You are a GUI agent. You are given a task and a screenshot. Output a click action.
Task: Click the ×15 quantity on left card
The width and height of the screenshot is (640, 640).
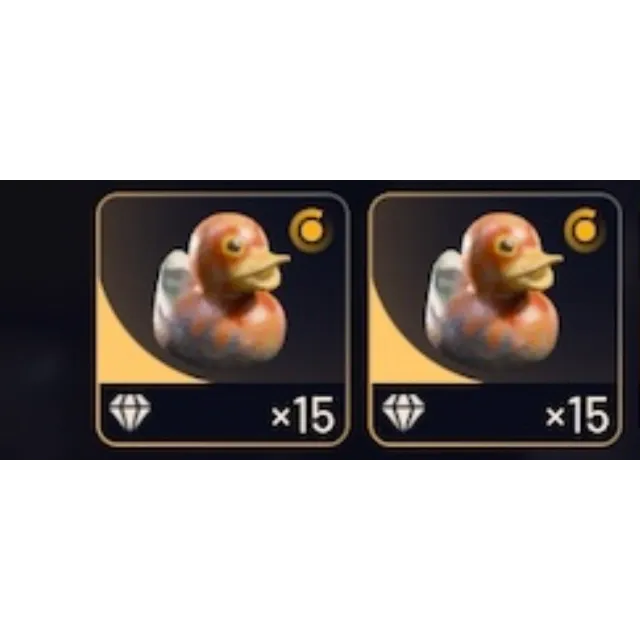tap(303, 415)
